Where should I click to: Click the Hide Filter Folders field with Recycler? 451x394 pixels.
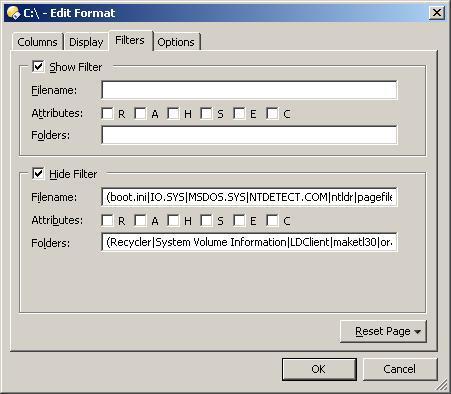[249, 242]
